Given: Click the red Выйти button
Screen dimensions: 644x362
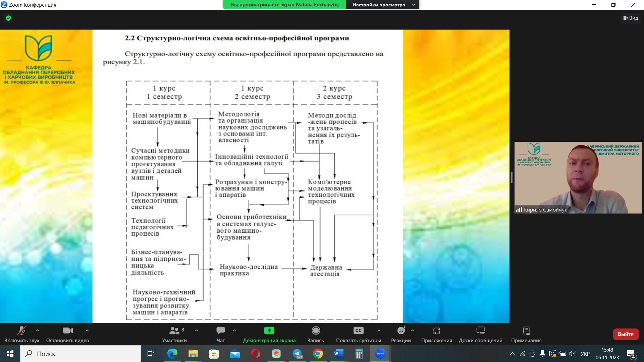Looking at the screenshot, I should coord(625,334).
